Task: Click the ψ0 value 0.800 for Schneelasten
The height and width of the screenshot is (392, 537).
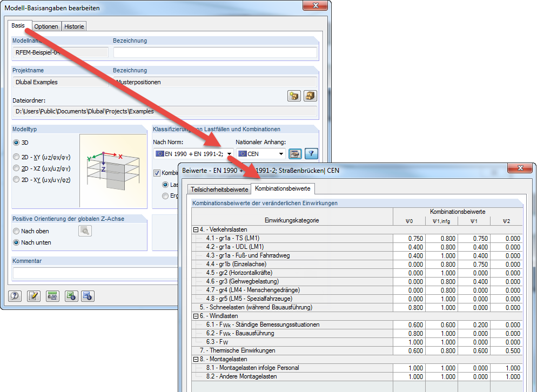Action: pyautogui.click(x=410, y=307)
